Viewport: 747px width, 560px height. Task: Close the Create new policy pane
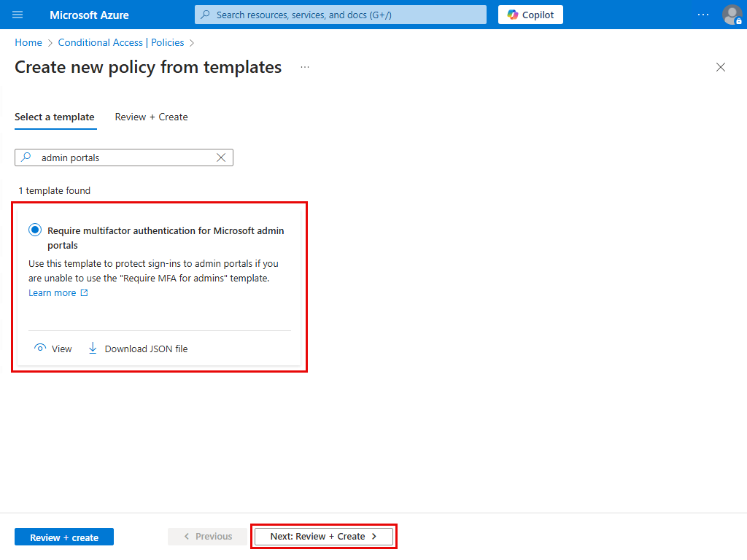pyautogui.click(x=720, y=67)
